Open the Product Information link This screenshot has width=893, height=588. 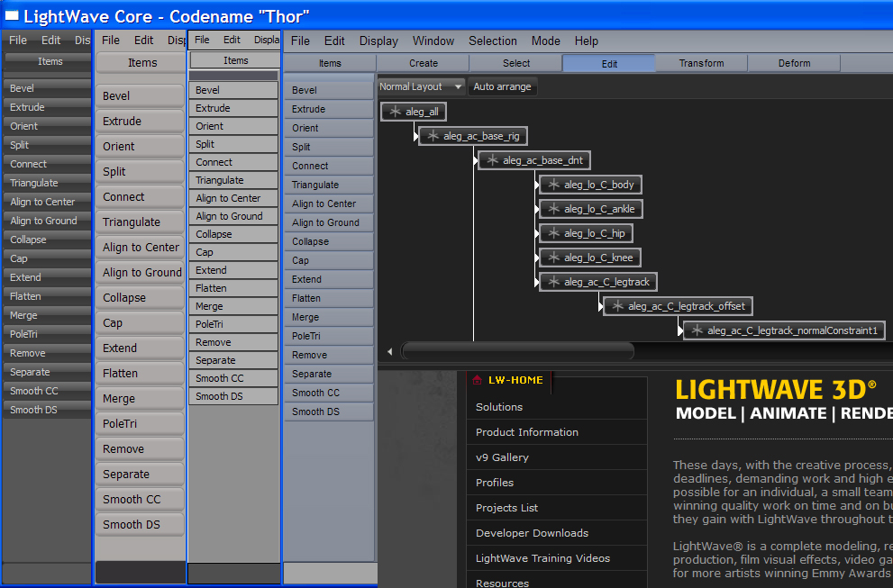(x=527, y=432)
